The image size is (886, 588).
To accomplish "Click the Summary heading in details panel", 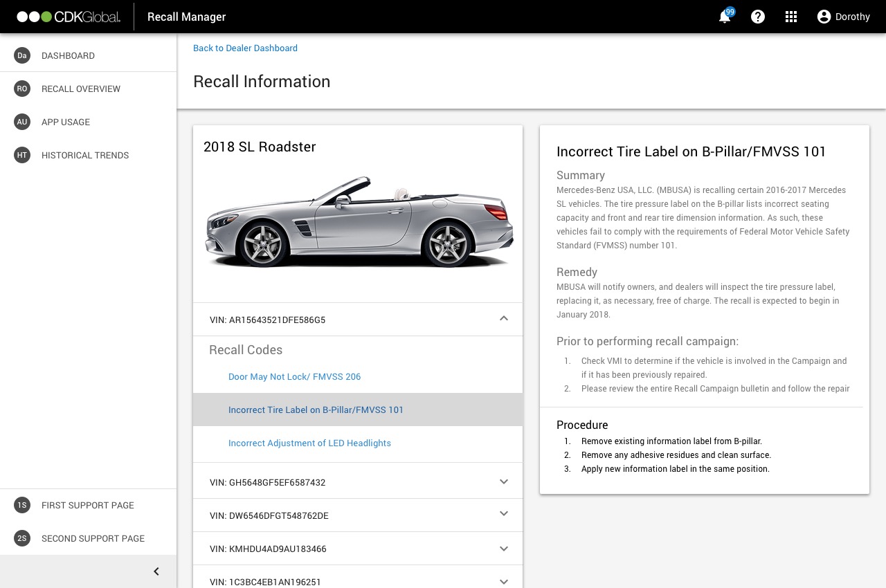I will [581, 176].
